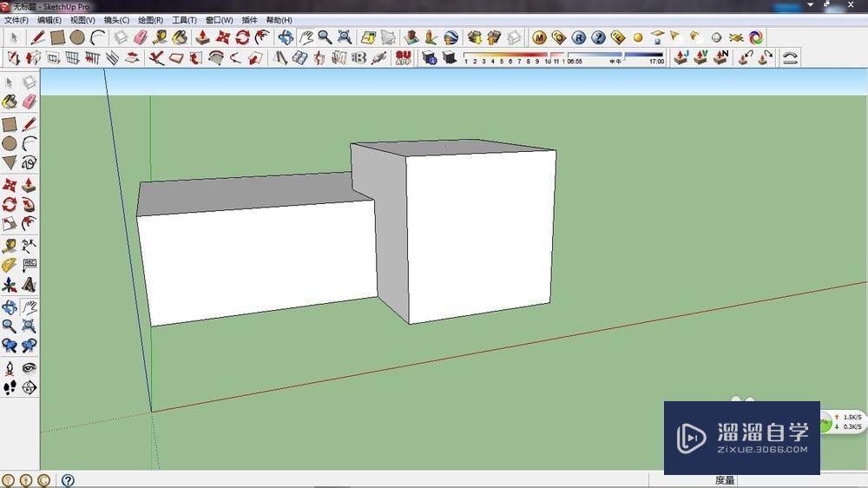Select the Walk footprints tool in left panel

[x=10, y=388]
